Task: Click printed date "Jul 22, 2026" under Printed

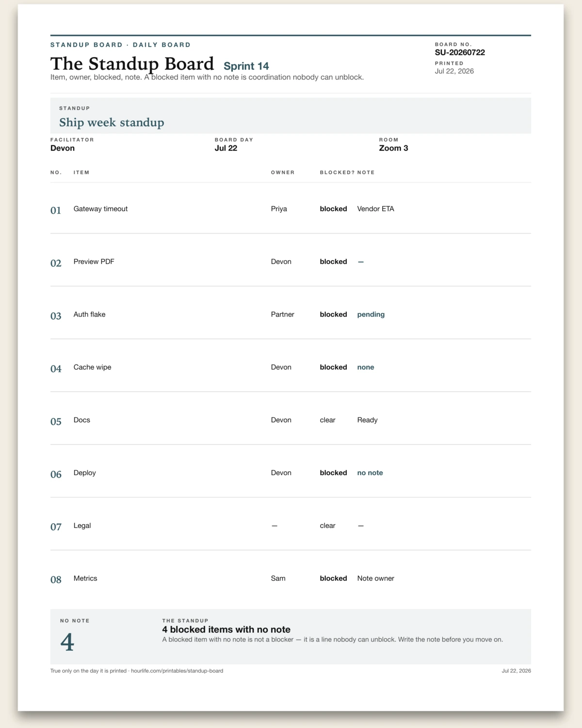Action: click(454, 71)
